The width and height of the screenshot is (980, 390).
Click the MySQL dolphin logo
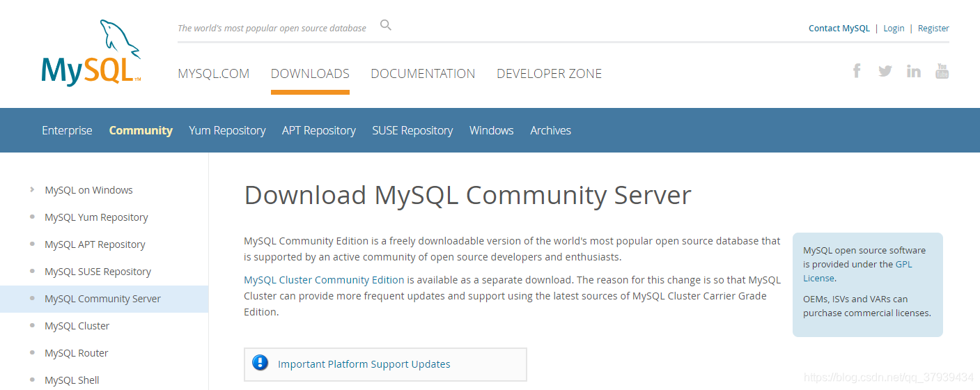(x=91, y=53)
